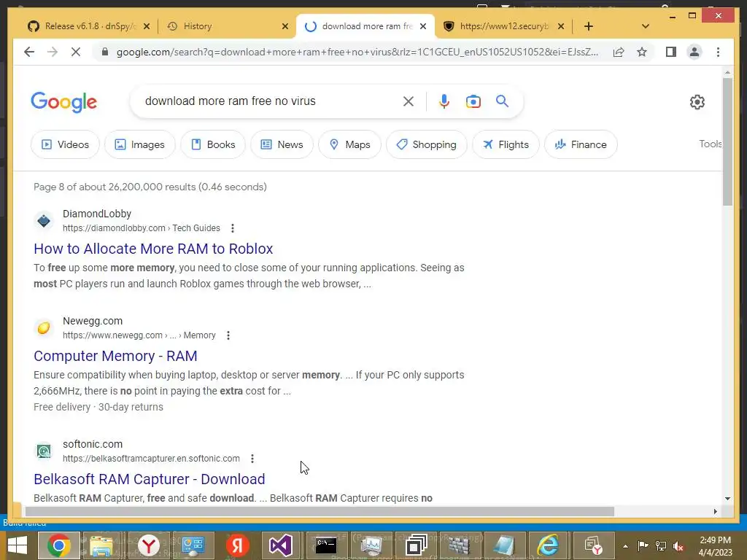Click the scroll right arrow
The image size is (747, 560).
pos(715,511)
